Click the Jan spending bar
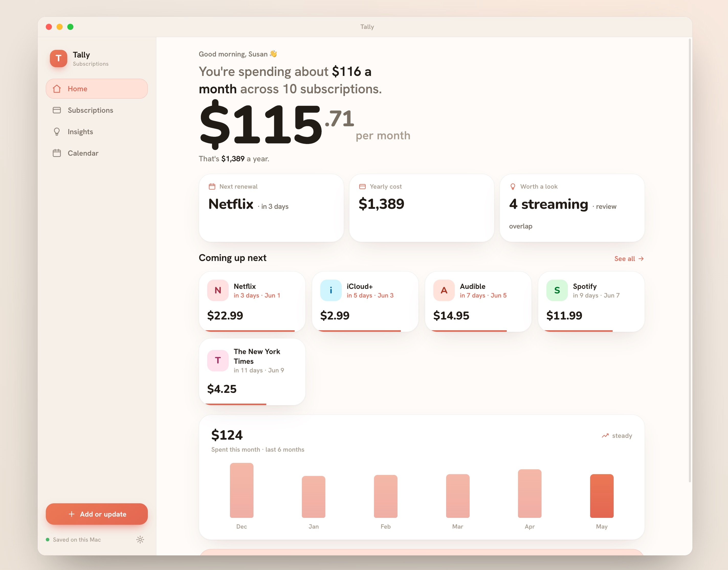Viewport: 728px width, 570px height. point(314,497)
